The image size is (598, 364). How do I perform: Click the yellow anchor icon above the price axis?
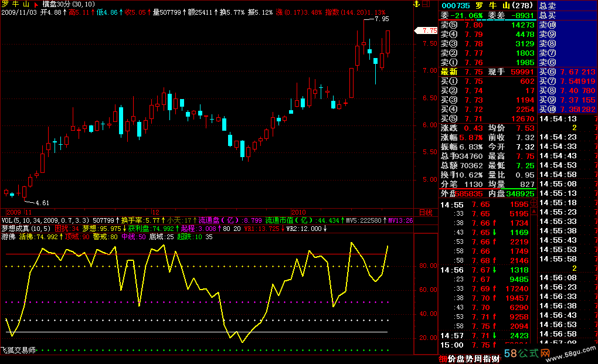tap(416, 4)
